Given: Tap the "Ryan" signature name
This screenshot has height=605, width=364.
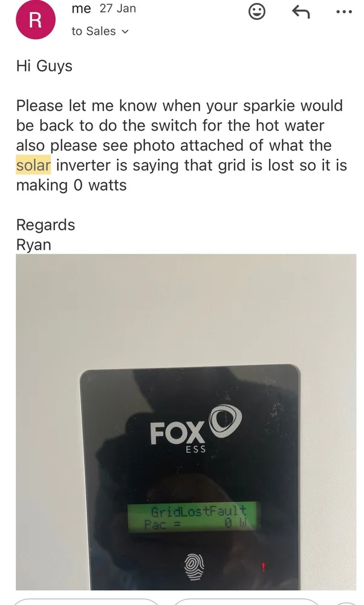Looking at the screenshot, I should [x=33, y=244].
